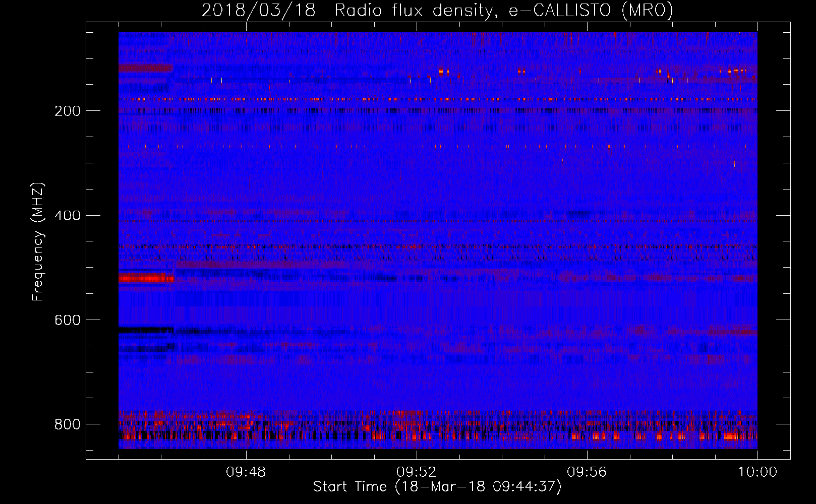Click the 'Start Time (18-Mar-18 09:44:37)' label
This screenshot has height=504, width=816.
click(x=437, y=487)
